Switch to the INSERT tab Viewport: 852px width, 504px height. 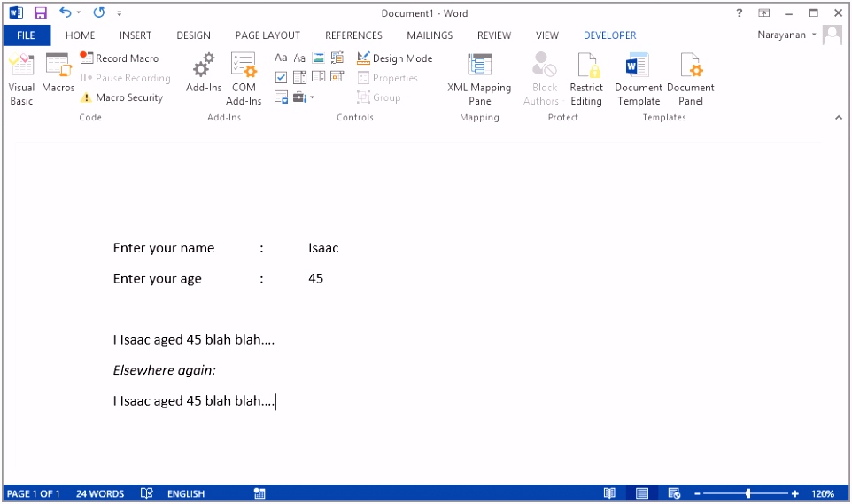click(136, 35)
